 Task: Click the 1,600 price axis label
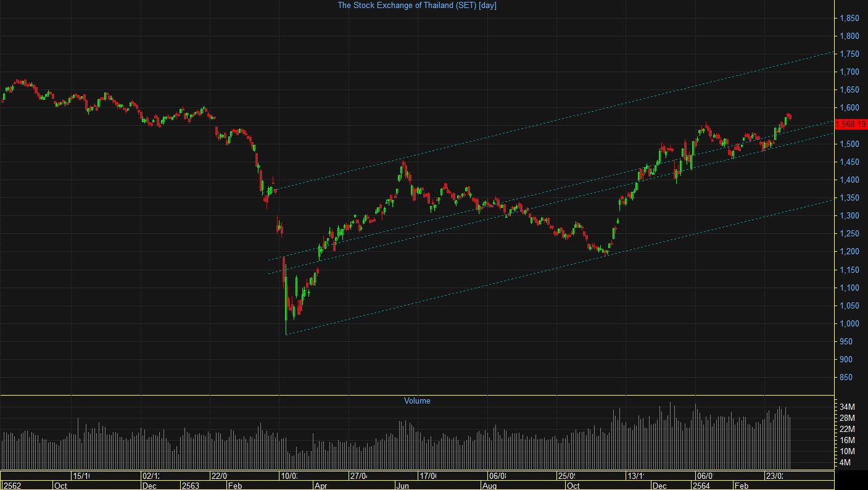pyautogui.click(x=849, y=108)
